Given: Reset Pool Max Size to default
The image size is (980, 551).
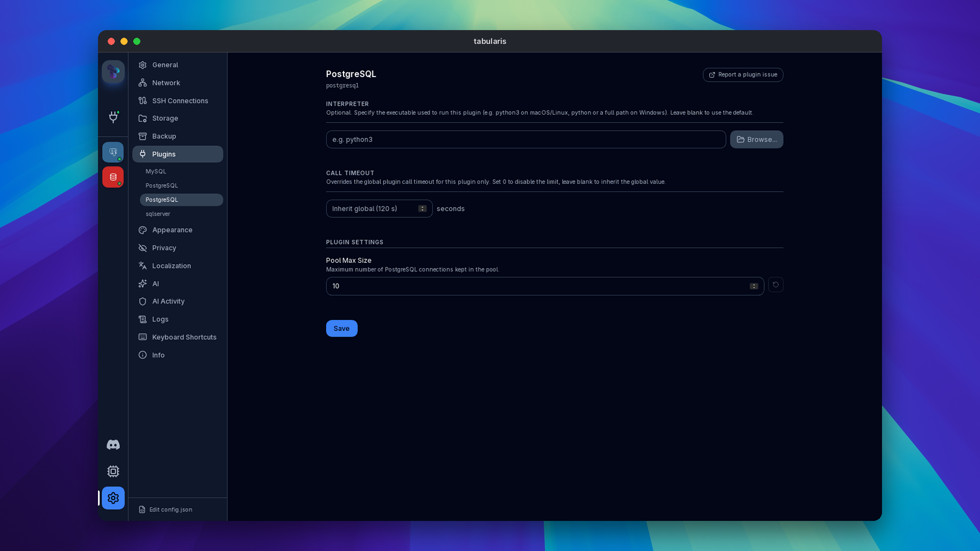Looking at the screenshot, I should 775,285.
